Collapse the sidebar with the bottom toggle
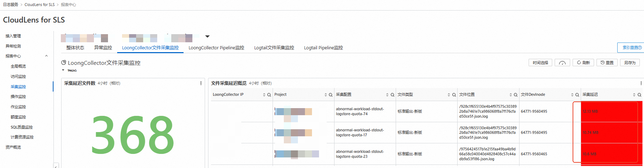This screenshot has width=644, height=168. 56,165
